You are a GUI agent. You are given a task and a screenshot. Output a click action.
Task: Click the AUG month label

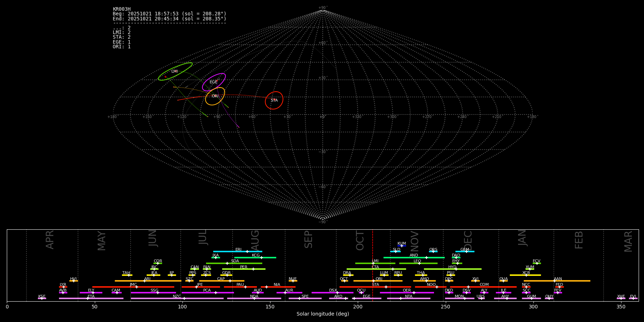(255, 241)
